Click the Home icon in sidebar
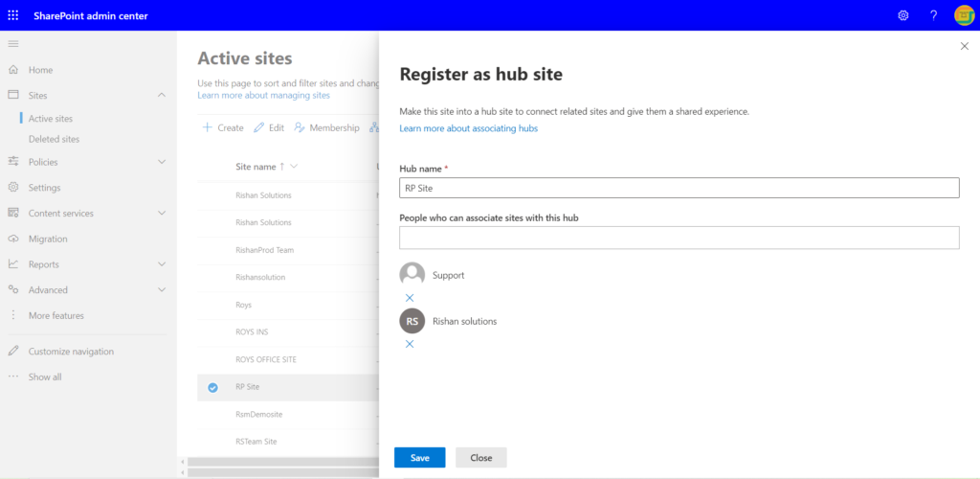Viewport: 980px width, 479px height. (13, 70)
